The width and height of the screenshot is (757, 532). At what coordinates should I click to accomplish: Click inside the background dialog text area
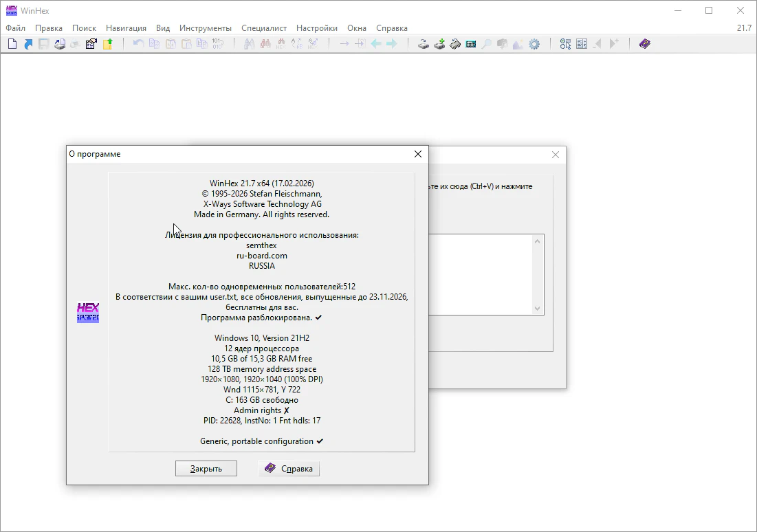click(x=481, y=275)
